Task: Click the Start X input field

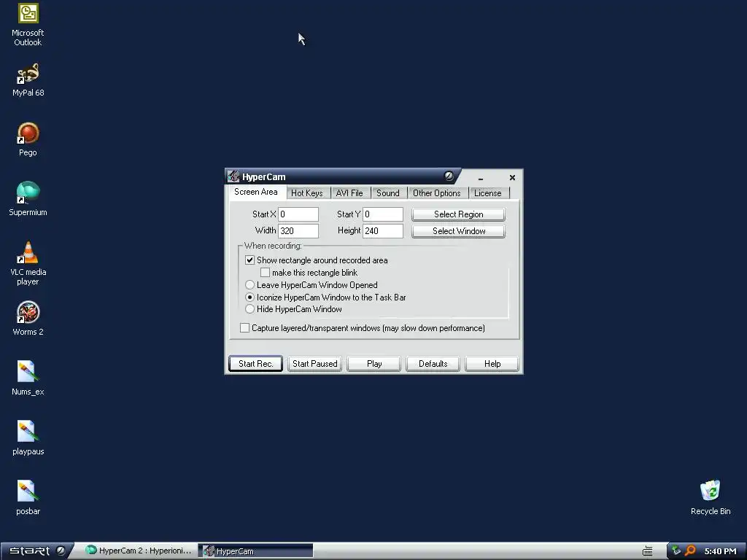Action: coord(298,214)
